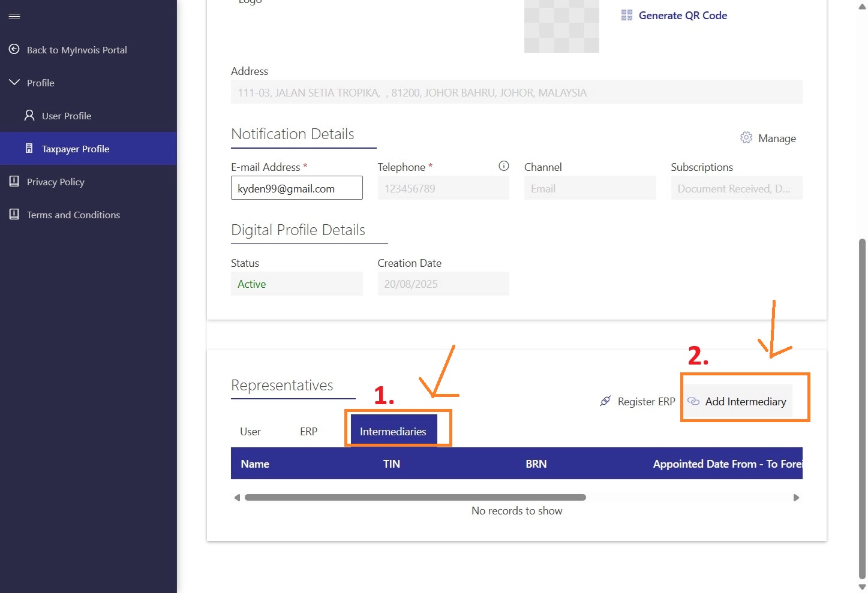The width and height of the screenshot is (868, 593).
Task: Click the Back to MyInvois Portal arrow icon
Action: point(14,49)
